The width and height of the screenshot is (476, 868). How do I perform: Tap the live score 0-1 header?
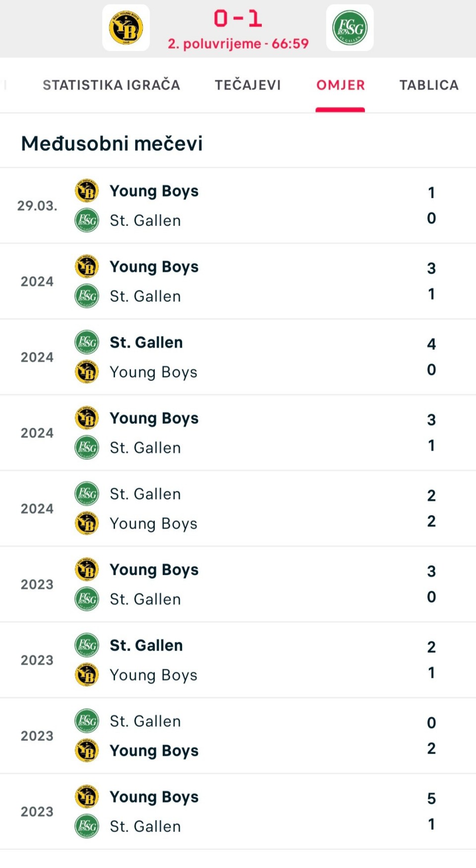tap(238, 19)
